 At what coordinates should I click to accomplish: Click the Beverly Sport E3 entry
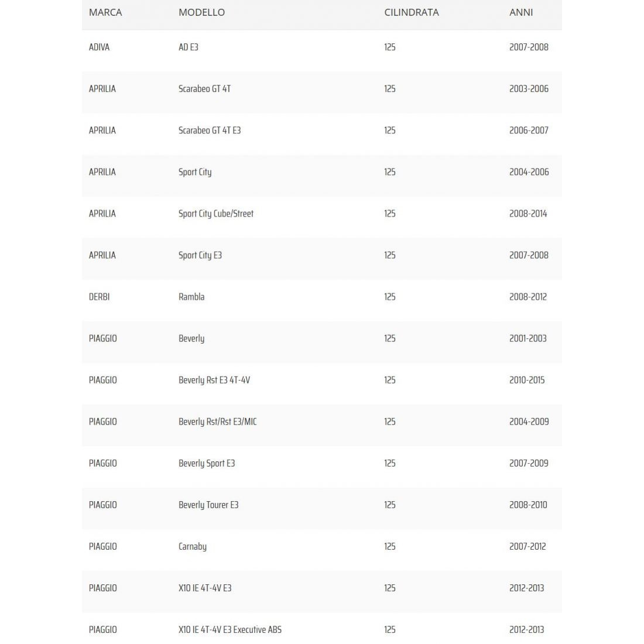206,463
